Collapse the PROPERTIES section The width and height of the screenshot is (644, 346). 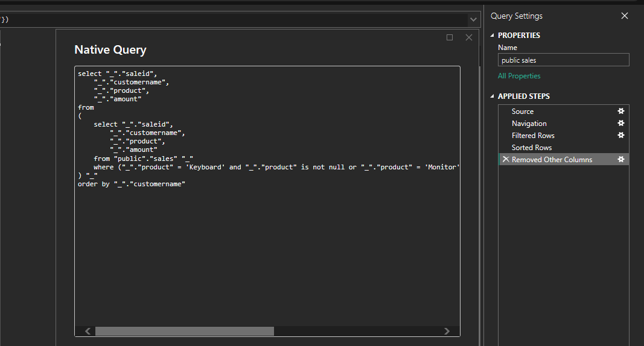(x=492, y=36)
